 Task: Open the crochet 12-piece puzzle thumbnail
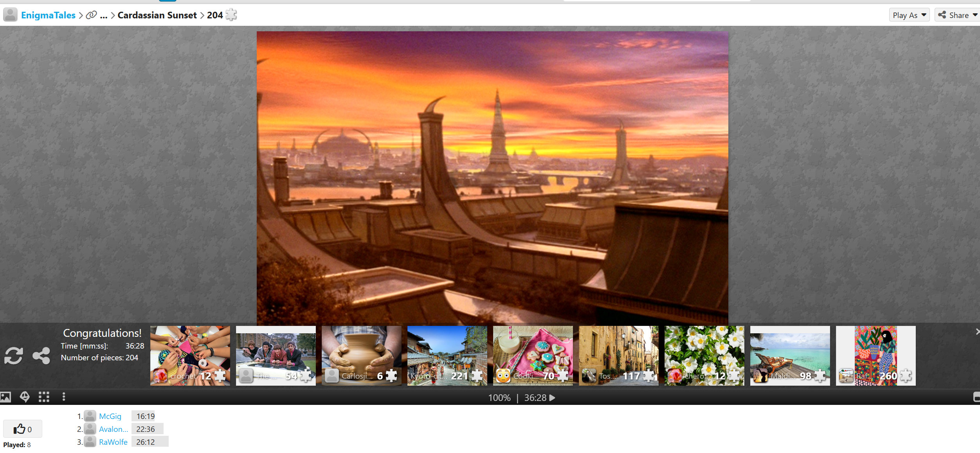click(x=190, y=356)
